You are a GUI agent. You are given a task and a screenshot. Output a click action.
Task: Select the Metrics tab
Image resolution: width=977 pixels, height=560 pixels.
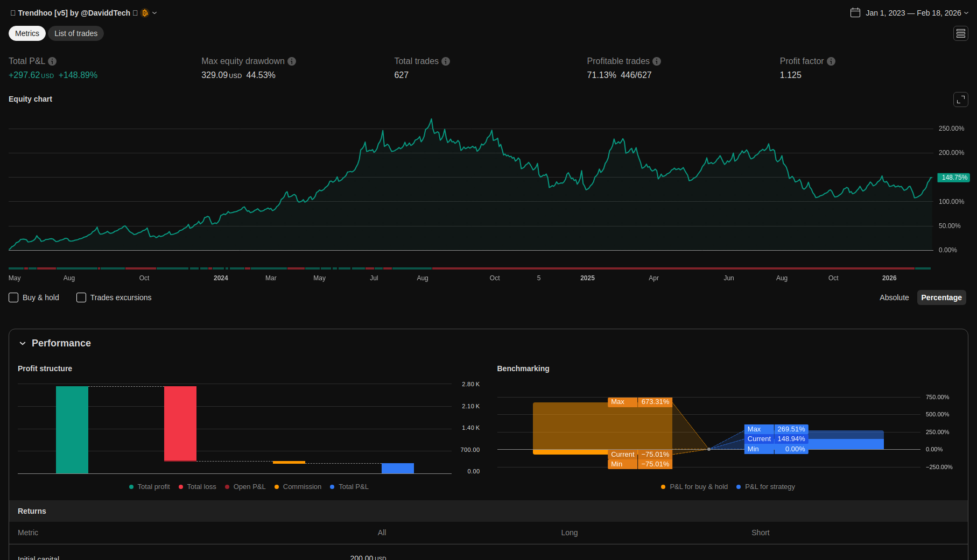pos(27,33)
